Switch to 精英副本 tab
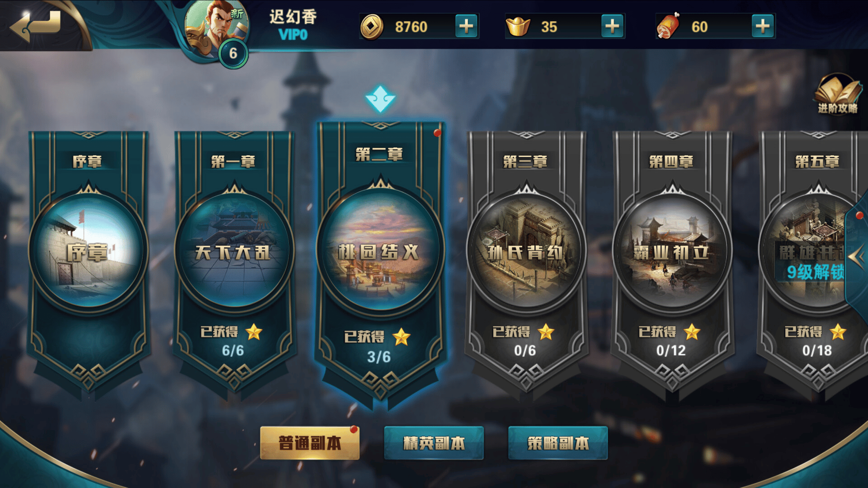The width and height of the screenshot is (868, 488). [434, 443]
